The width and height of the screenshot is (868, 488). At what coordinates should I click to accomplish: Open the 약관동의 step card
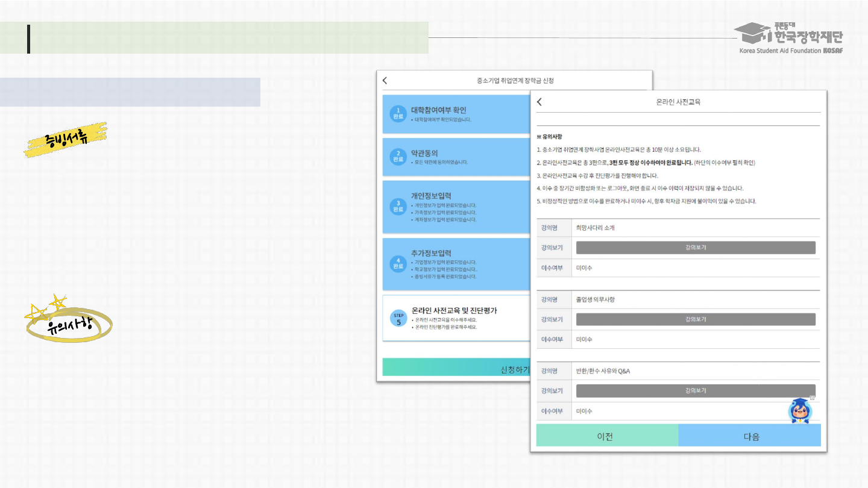[x=455, y=157]
